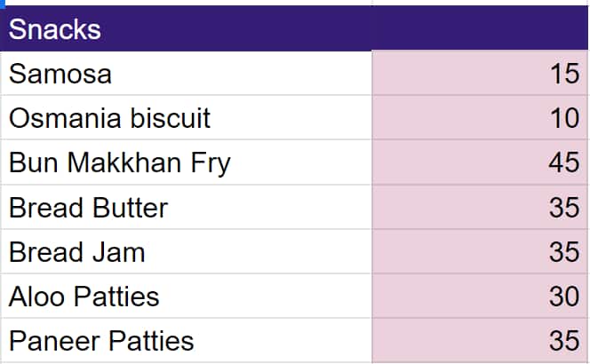Click the Aloo Patties price of 30
The height and width of the screenshot is (364, 590).
click(x=480, y=297)
